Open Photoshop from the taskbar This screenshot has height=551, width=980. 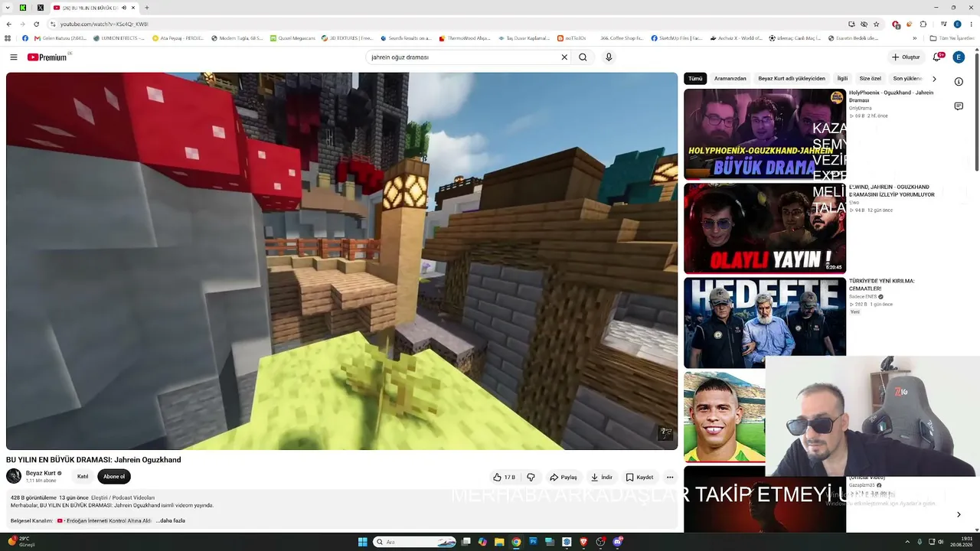pos(533,542)
